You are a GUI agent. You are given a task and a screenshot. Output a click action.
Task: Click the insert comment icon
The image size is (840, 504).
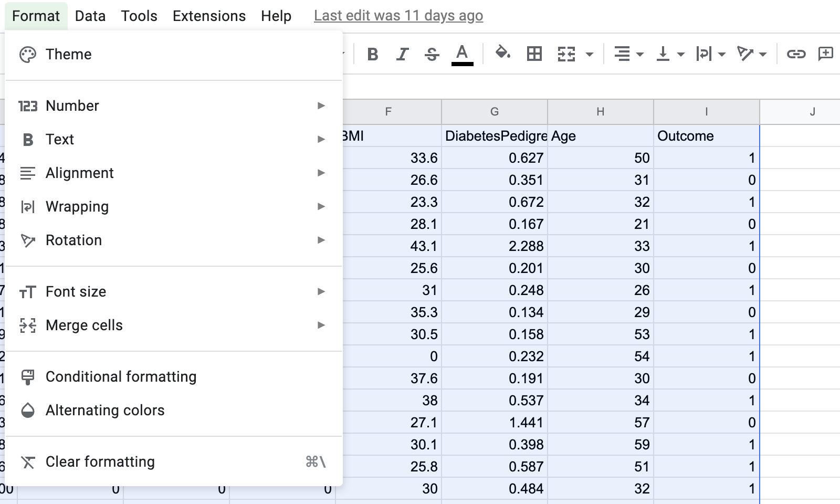coord(825,54)
